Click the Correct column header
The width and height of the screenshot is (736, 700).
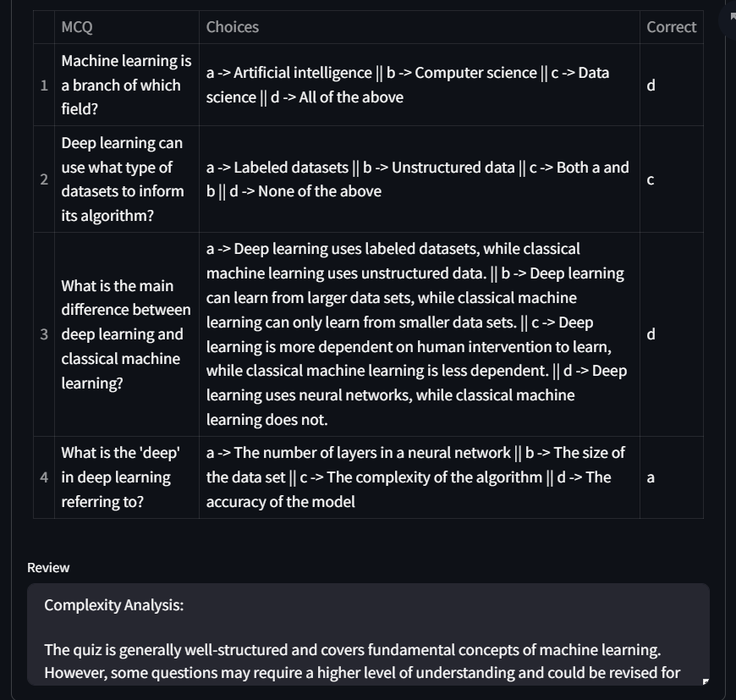(x=671, y=27)
